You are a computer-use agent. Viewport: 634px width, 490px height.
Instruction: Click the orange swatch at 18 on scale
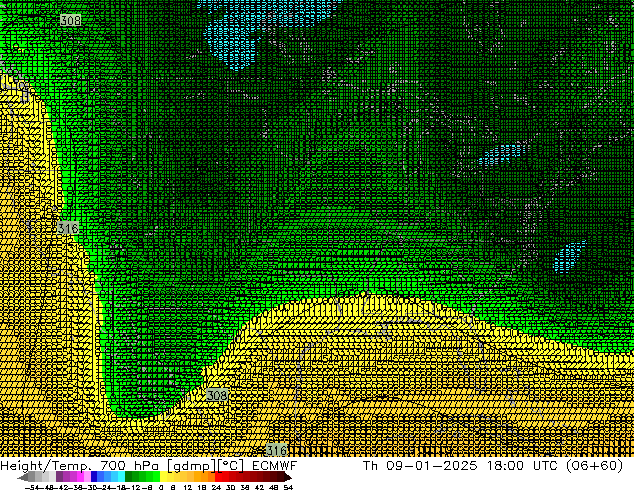(205, 476)
